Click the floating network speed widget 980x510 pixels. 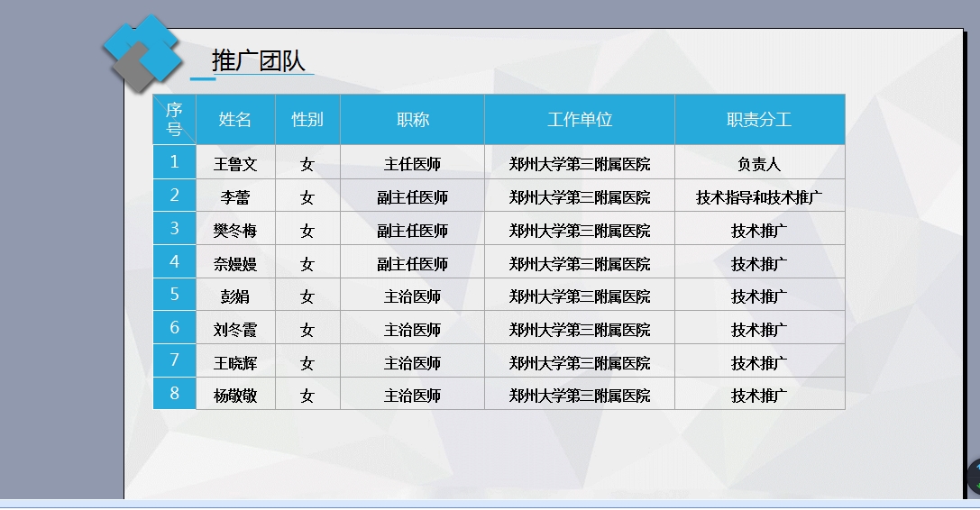(974, 477)
